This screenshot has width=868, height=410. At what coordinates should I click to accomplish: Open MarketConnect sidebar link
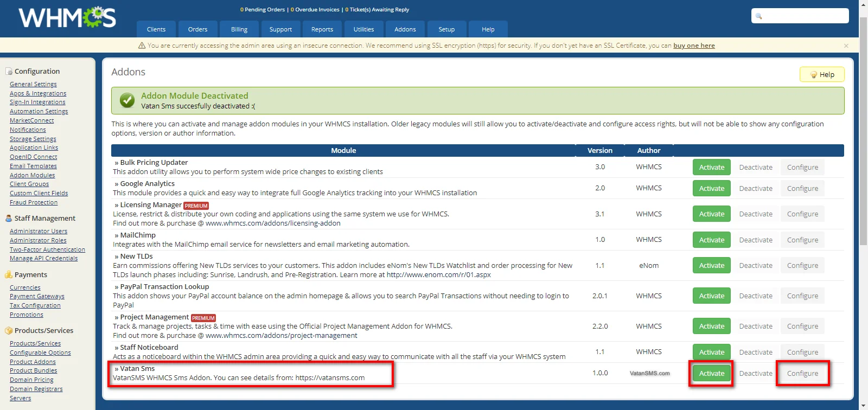click(x=32, y=120)
